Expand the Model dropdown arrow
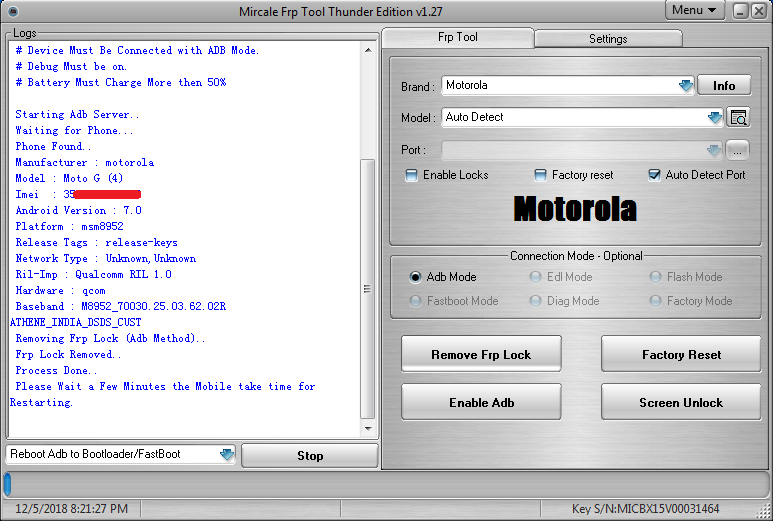The width and height of the screenshot is (773, 521). (714, 118)
